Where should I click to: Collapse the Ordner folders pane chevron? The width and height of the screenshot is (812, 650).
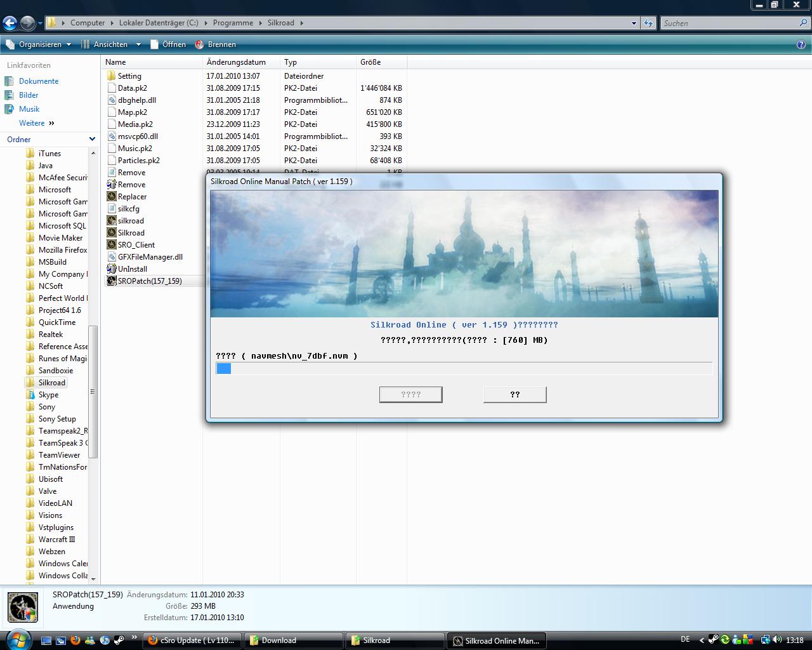[92, 139]
